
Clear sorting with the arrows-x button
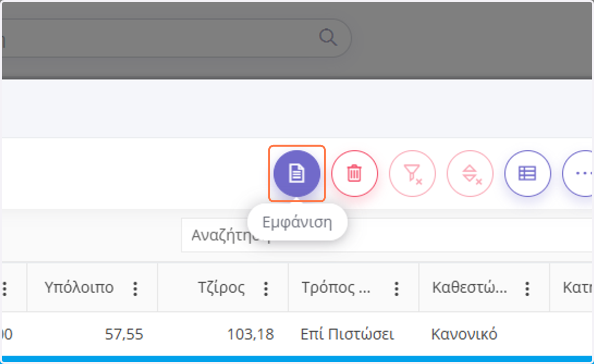(x=470, y=174)
